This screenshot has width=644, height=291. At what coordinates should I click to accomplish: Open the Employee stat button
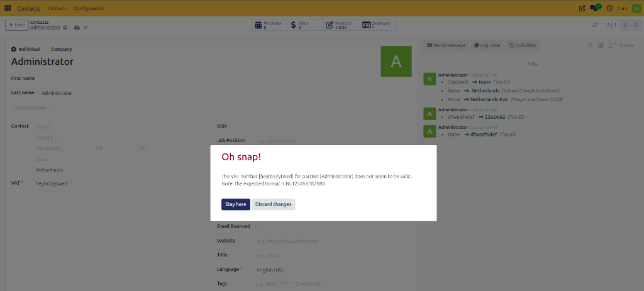378,25
